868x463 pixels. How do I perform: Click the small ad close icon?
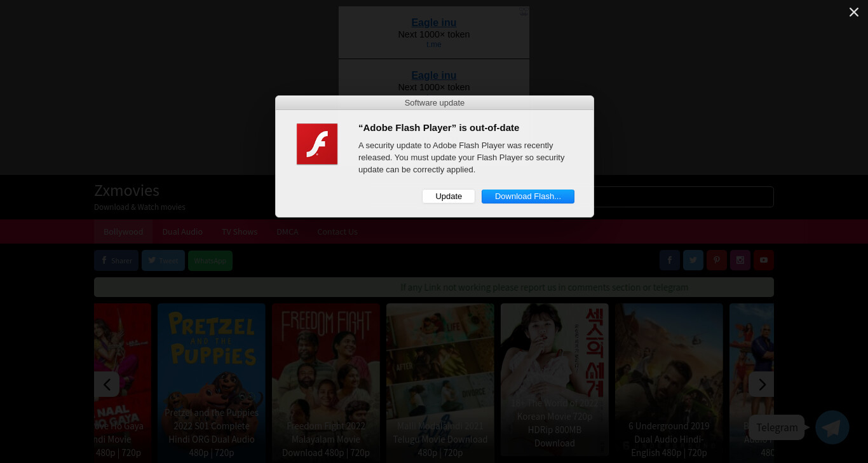524,11
